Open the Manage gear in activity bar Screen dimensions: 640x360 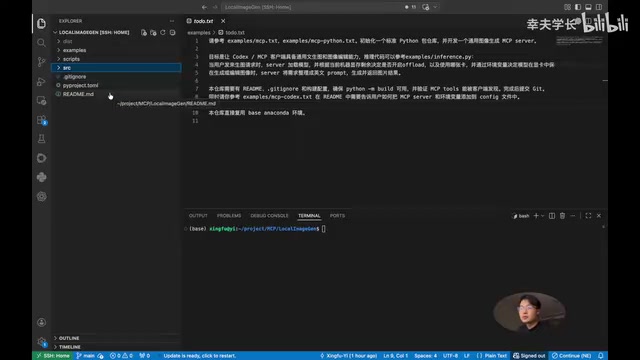(41, 342)
